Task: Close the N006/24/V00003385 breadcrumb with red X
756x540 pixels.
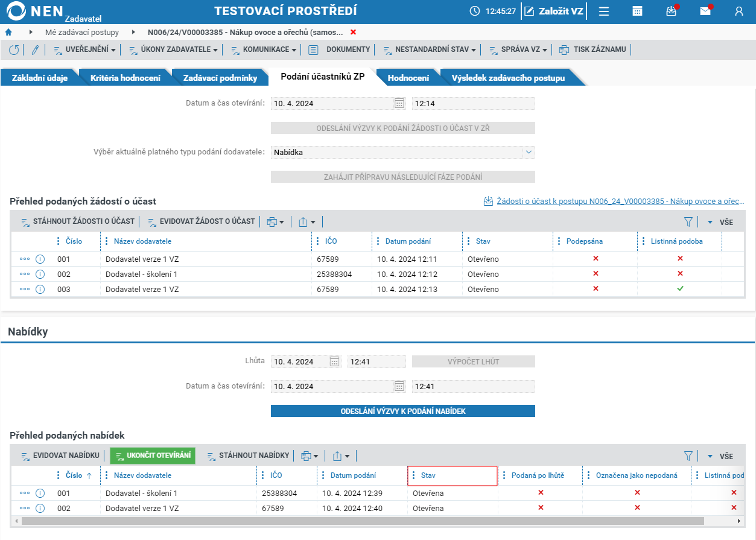Action: pyautogui.click(x=354, y=32)
